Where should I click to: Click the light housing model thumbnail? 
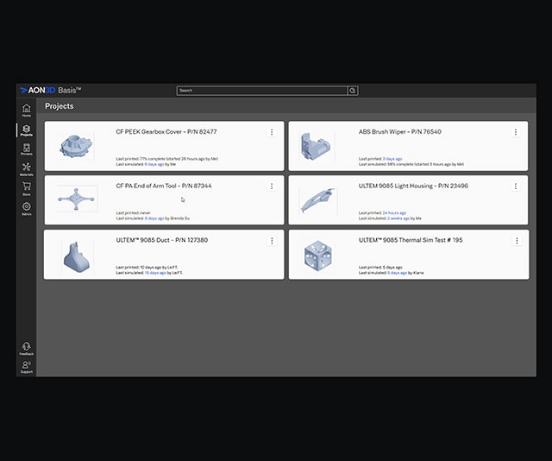(318, 200)
